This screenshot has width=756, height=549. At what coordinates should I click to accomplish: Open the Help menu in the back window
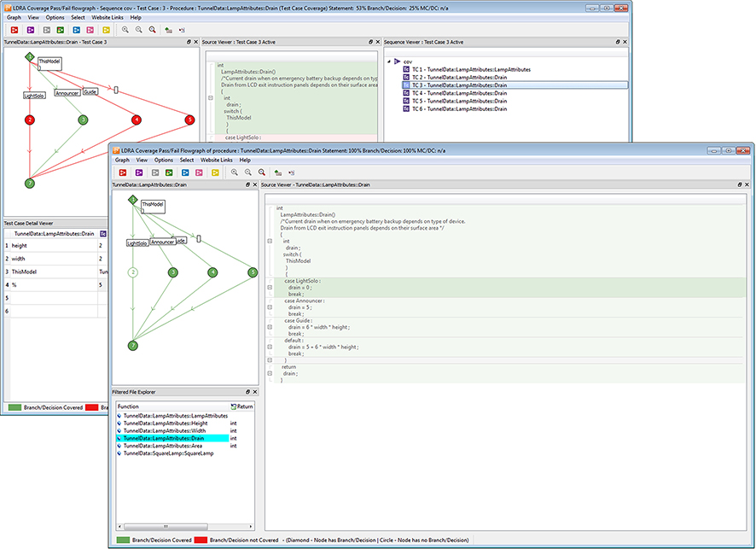[136, 17]
